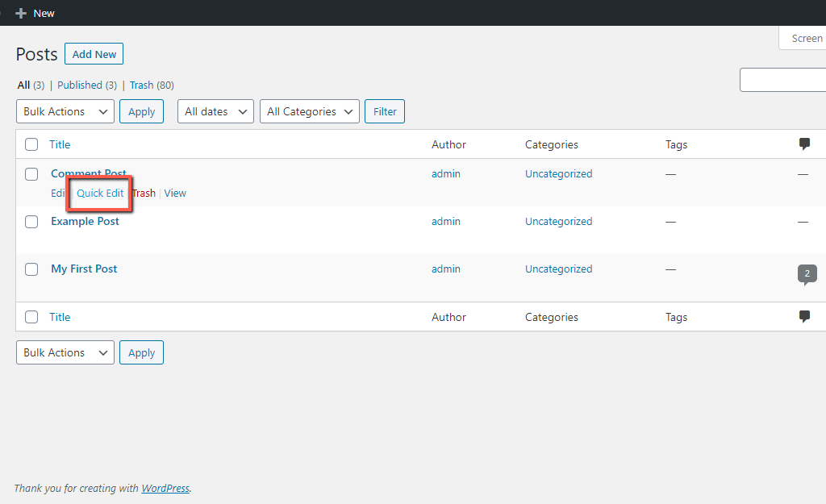The width and height of the screenshot is (826, 504).
Task: Open the All Categories dropdown
Action: [x=310, y=111]
